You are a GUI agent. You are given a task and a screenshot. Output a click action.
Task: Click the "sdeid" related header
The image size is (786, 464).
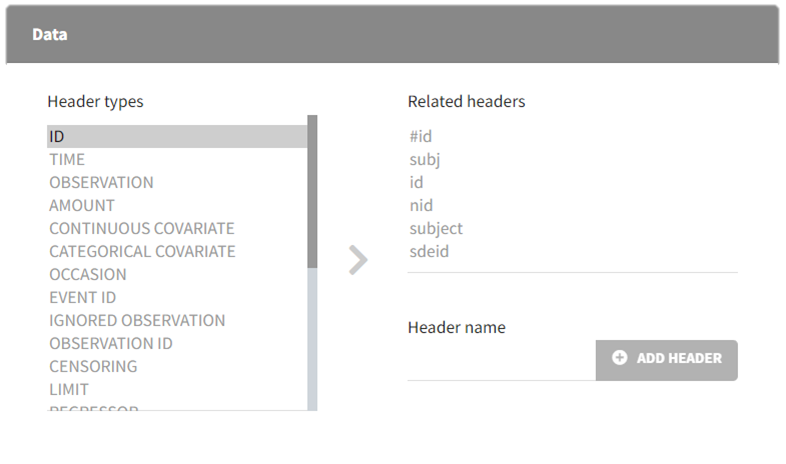click(x=429, y=252)
